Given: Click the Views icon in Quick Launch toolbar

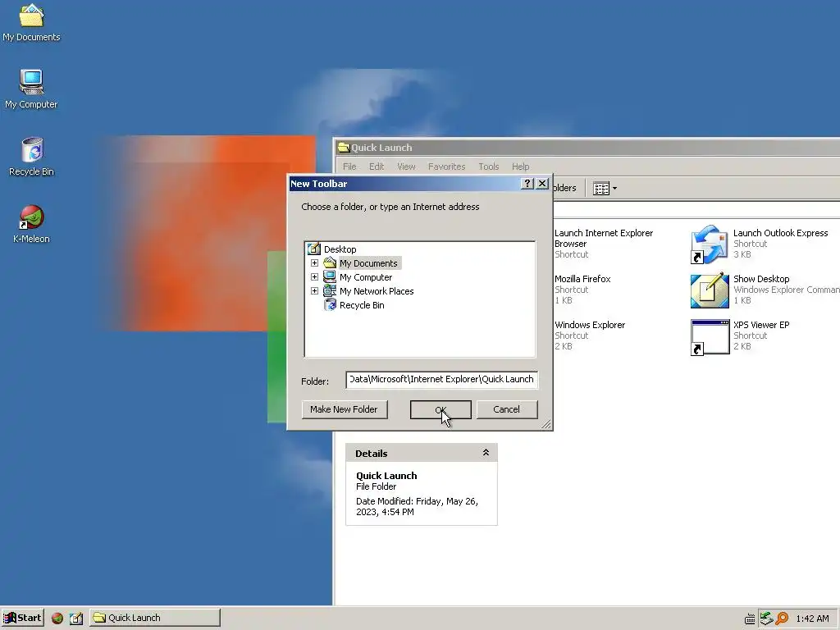Looking at the screenshot, I should tap(601, 188).
